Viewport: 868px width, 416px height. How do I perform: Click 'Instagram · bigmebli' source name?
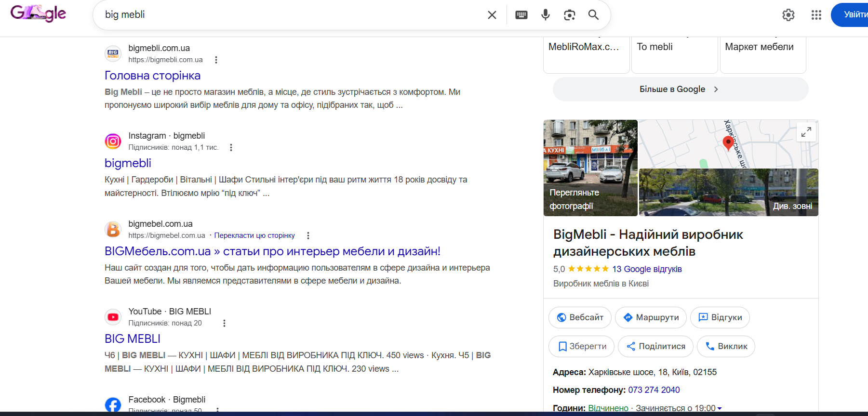pyautogui.click(x=166, y=136)
